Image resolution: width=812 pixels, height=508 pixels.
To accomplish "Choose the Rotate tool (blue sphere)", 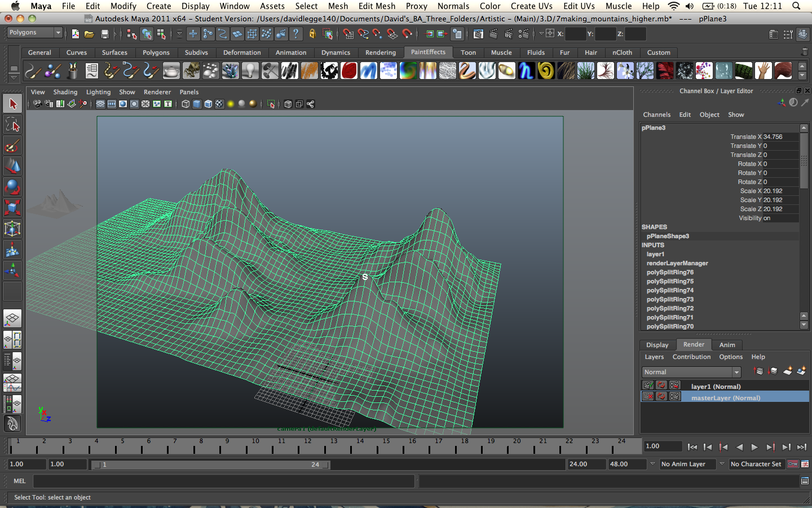I will click(x=12, y=187).
